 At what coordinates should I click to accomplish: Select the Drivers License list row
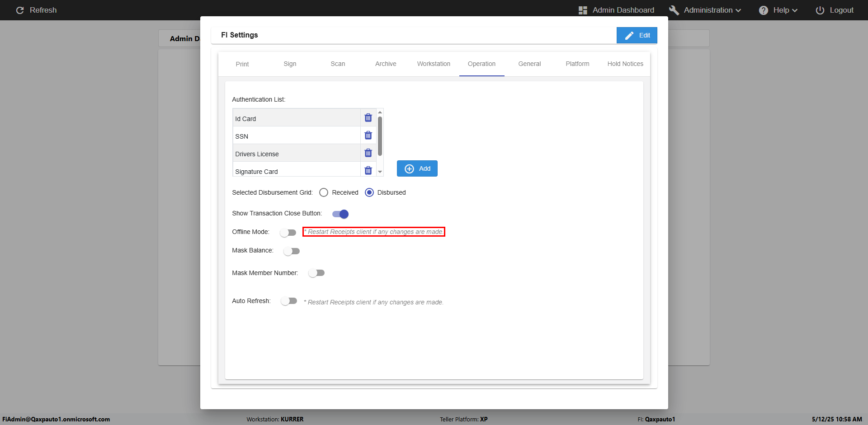[x=297, y=153]
